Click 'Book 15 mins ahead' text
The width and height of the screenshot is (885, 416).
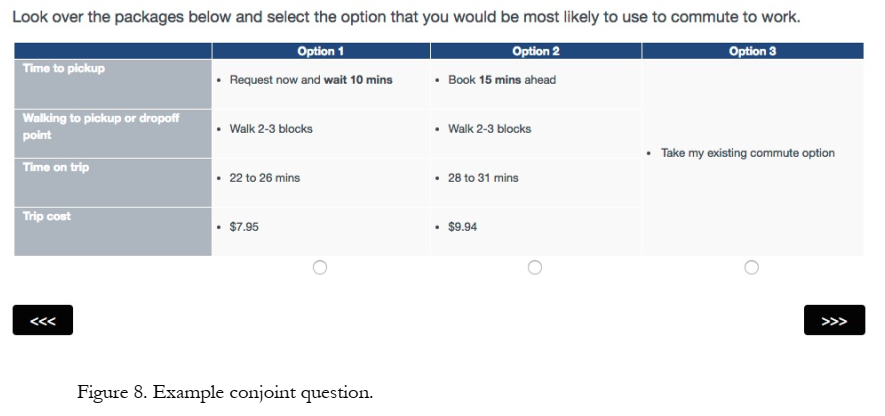(x=501, y=80)
